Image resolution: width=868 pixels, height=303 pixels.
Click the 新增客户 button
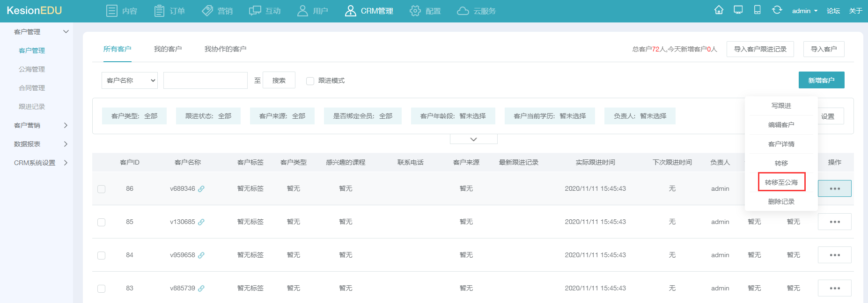click(x=821, y=80)
